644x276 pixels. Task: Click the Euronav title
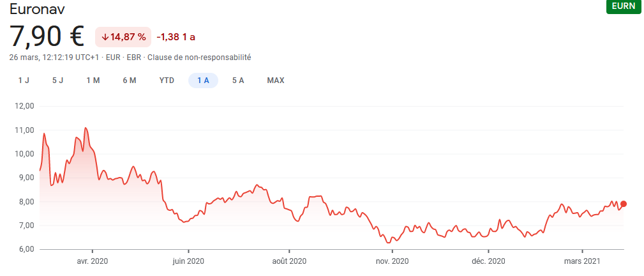pyautogui.click(x=37, y=9)
